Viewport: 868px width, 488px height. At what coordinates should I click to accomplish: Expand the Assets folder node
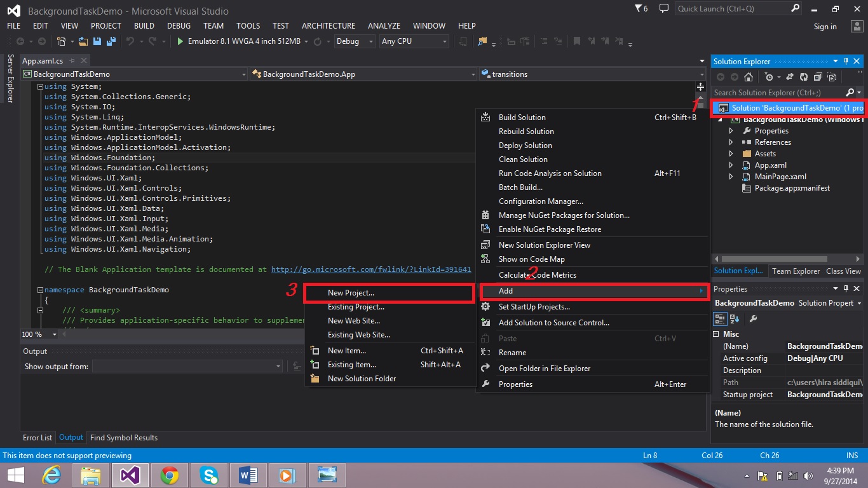click(731, 154)
